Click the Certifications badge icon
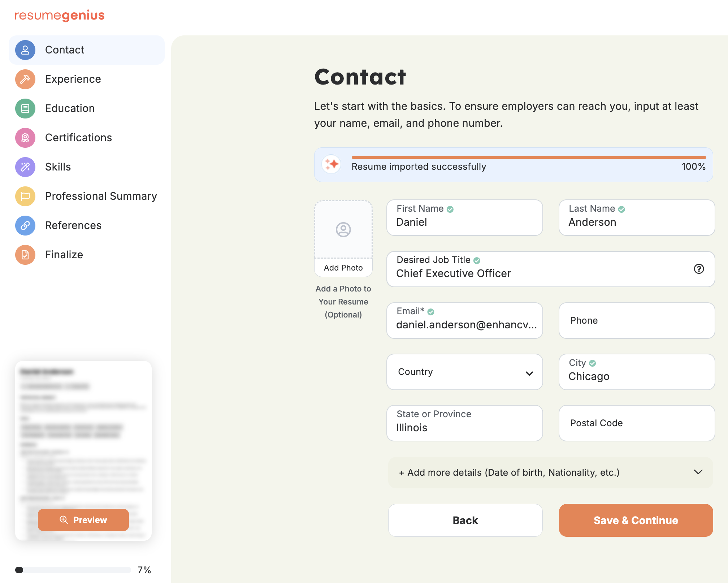The image size is (728, 583). (25, 138)
